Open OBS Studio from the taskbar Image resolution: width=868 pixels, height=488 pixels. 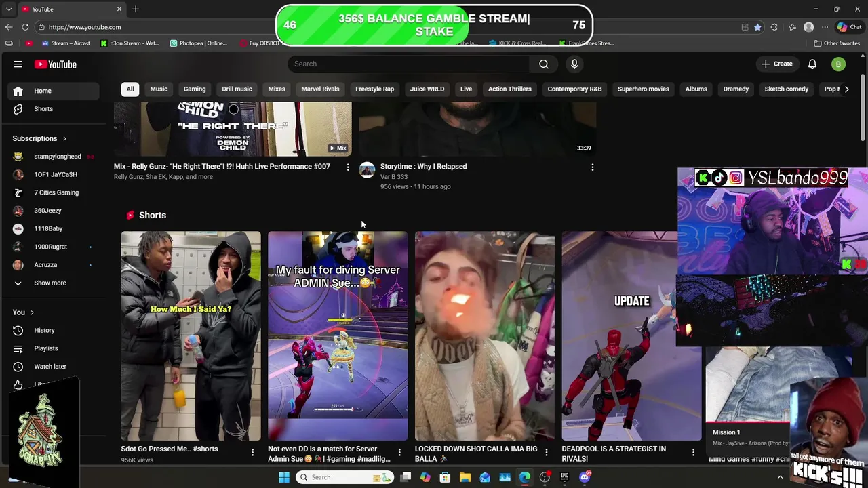point(545,477)
